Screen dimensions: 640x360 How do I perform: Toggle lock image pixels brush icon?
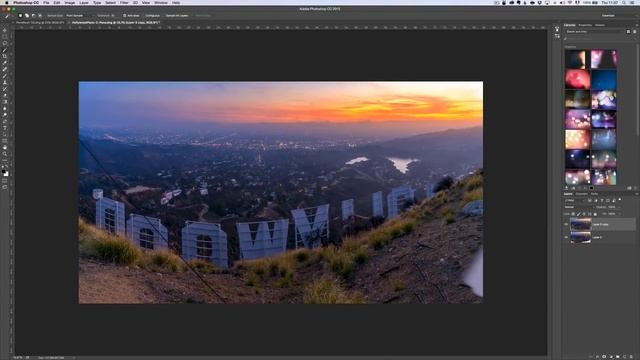coord(579,214)
